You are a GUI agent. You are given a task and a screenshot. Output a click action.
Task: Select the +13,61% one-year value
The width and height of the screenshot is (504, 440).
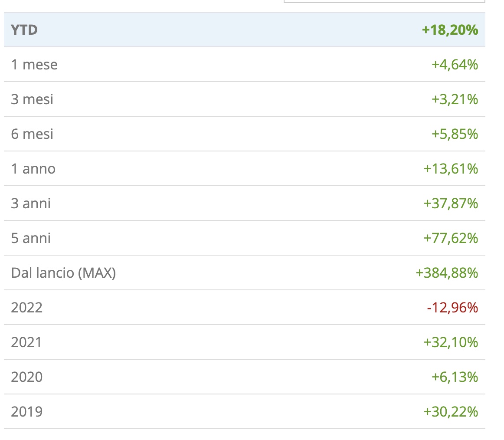(x=451, y=169)
